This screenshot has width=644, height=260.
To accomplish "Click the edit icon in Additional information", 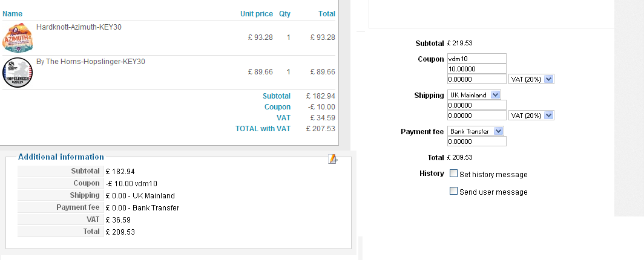I will click(332, 159).
